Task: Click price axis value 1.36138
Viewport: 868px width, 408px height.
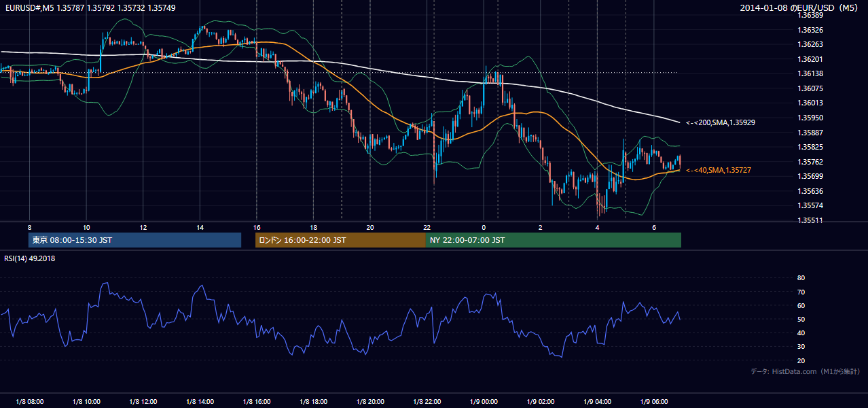Action: tap(810, 73)
